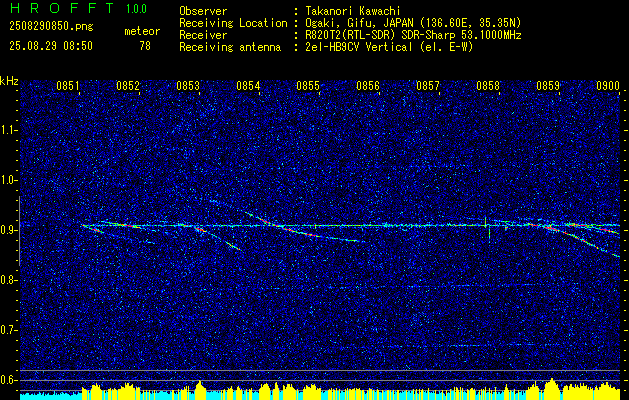
Task: Click the 0857 time axis marker
Action: [x=428, y=85]
